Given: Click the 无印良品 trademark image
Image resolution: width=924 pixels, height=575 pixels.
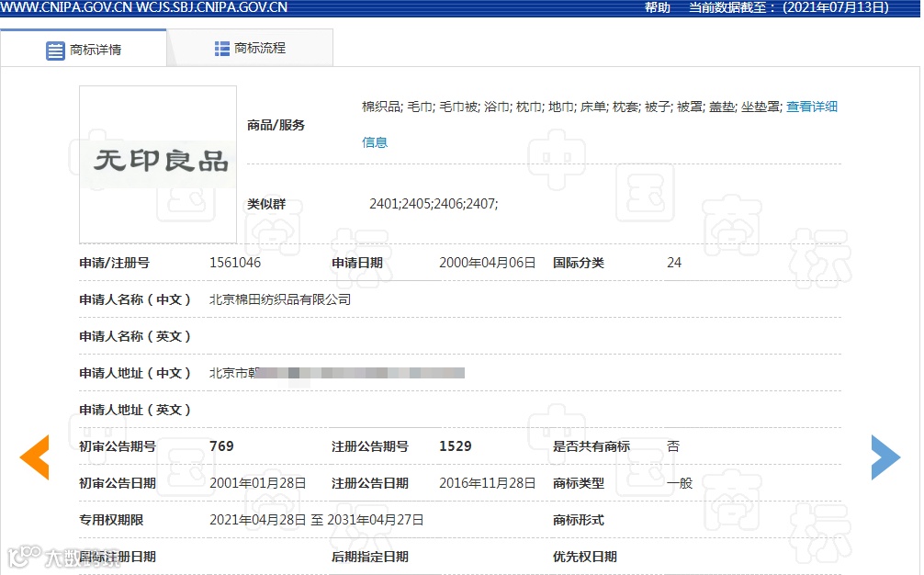Looking at the screenshot, I should [158, 164].
